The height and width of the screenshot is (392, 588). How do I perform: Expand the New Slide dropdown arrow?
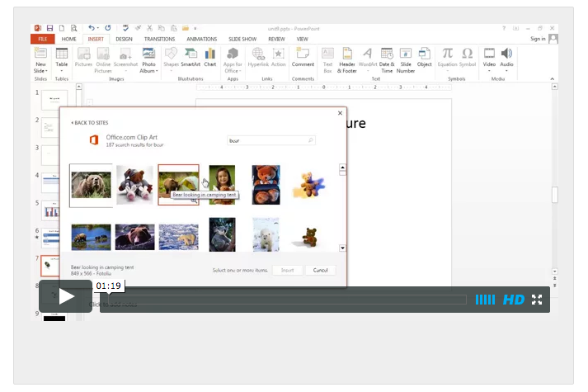[x=46, y=71]
